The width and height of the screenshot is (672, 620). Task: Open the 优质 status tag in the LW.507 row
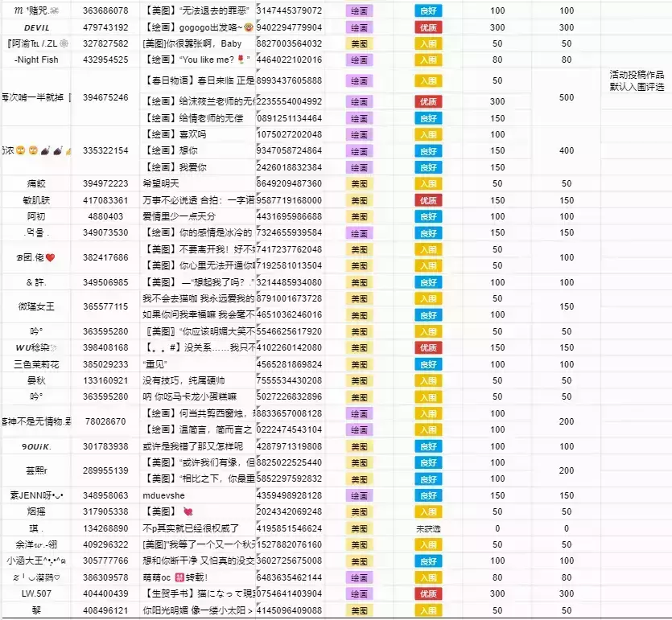427,593
